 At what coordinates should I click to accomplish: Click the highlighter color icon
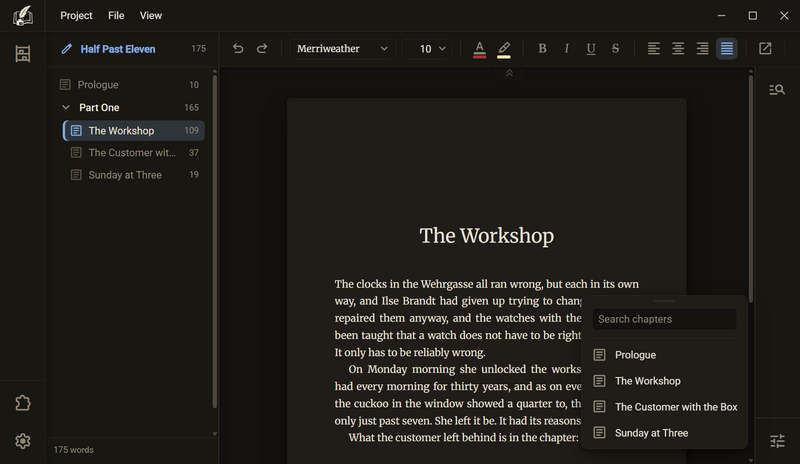(x=504, y=50)
